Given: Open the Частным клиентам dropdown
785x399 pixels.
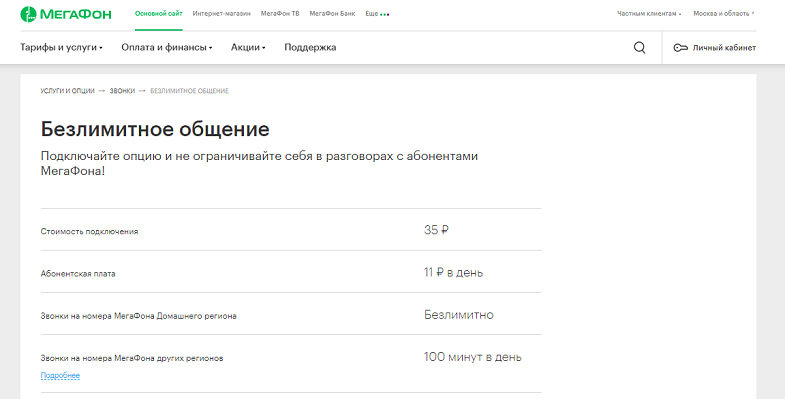Looking at the screenshot, I should coord(649,14).
